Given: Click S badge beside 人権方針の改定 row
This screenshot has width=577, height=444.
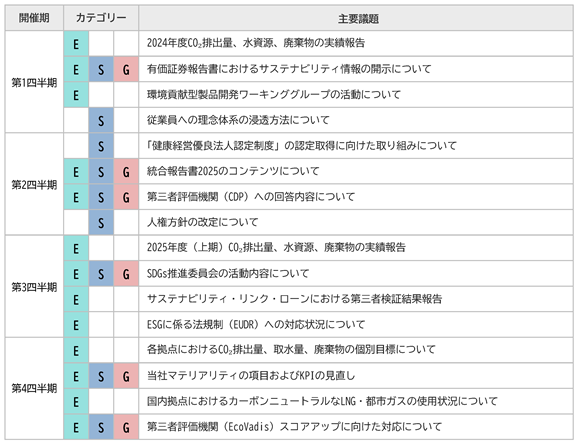Looking at the screenshot, I should (101, 223).
